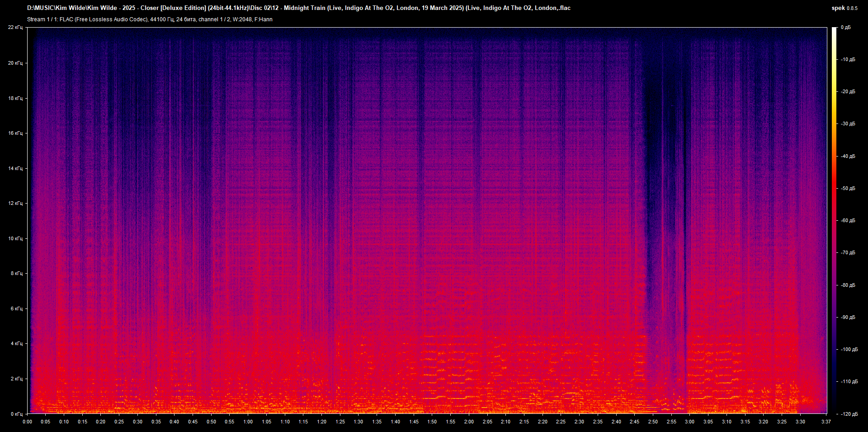Viewport: 868px width, 432px height.
Task: Click the 1:00 marker on time axis
Action: [248, 422]
